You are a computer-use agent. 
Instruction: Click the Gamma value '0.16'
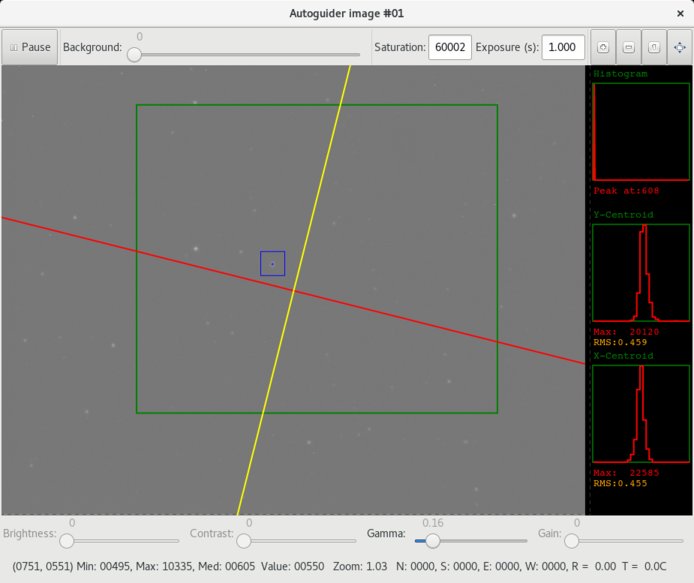click(x=432, y=523)
